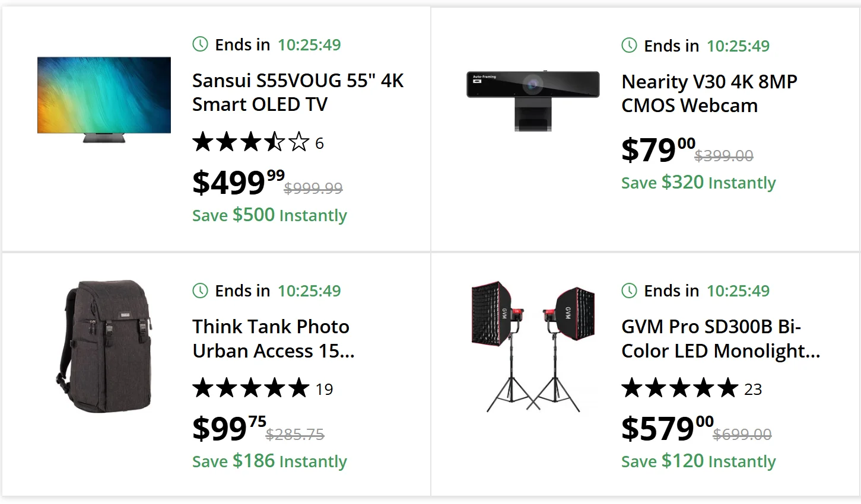861x504 pixels.
Task: Click the clock icon on the GVM monolight deal
Action: 629,291
